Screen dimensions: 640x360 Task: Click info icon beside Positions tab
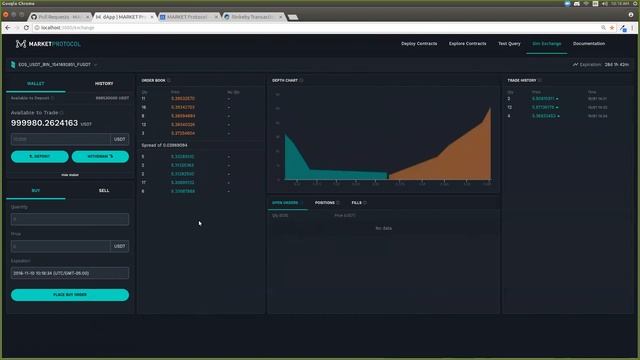pos(338,203)
